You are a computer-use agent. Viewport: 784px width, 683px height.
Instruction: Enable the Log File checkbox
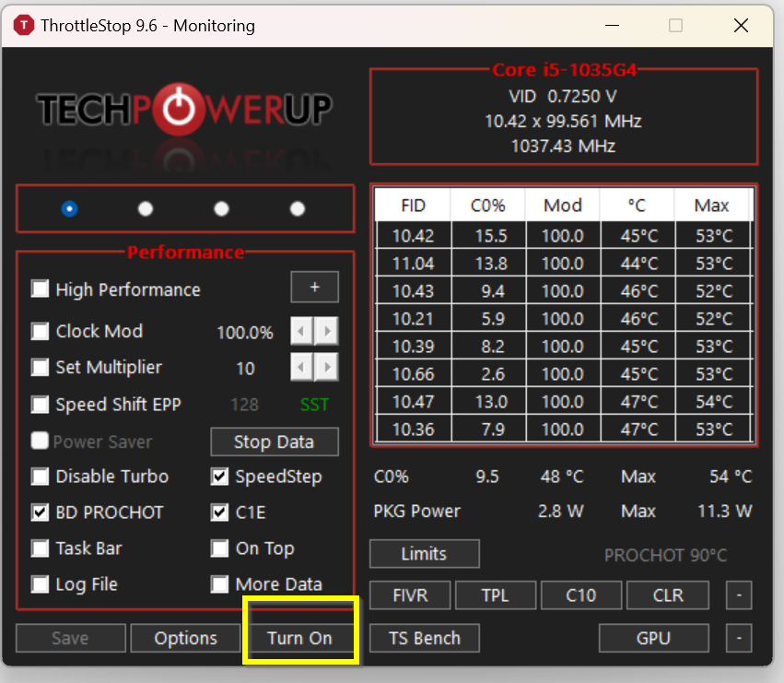40,584
